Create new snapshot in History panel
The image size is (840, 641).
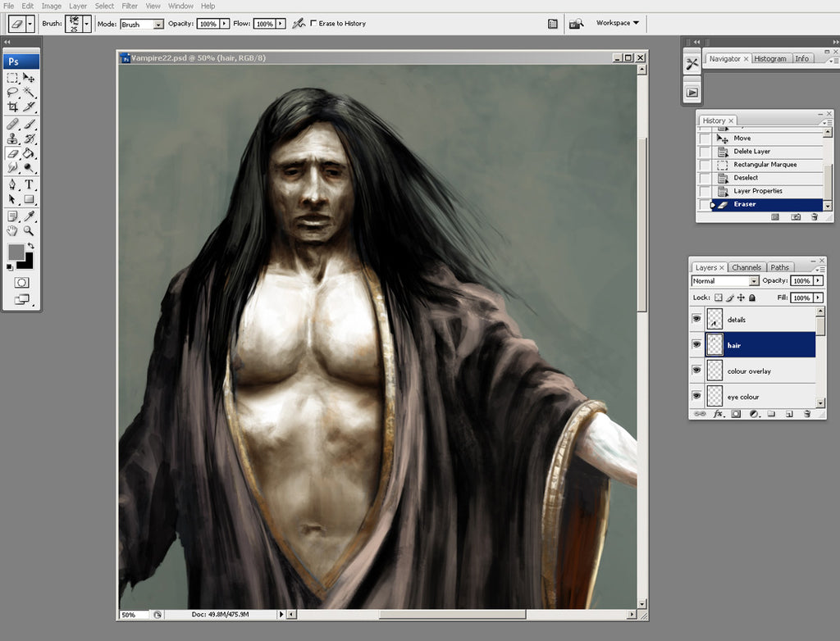795,217
